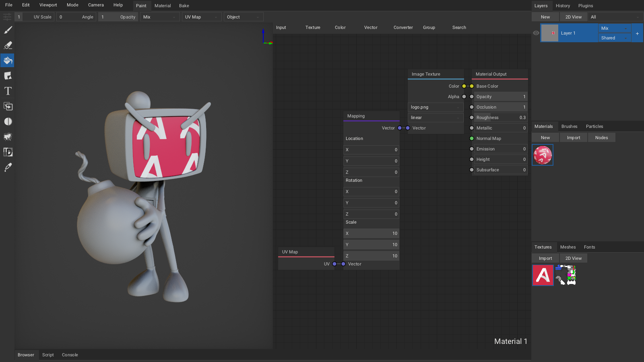Select the Particle tool
The width and height of the screenshot is (644, 362).
8,137
